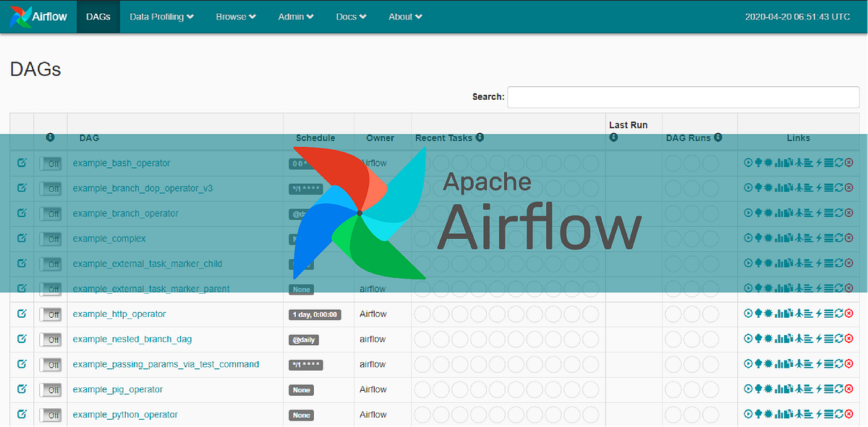Expand the Browse dropdown

236,16
